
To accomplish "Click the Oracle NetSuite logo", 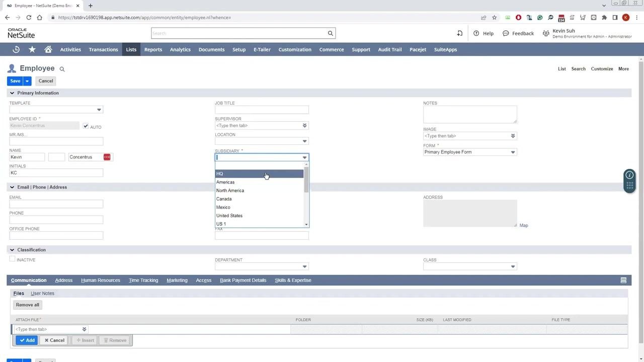I will point(21,33).
